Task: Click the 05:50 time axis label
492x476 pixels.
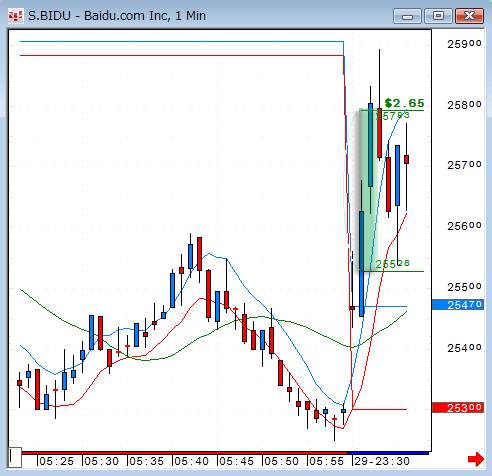Action: point(281,461)
